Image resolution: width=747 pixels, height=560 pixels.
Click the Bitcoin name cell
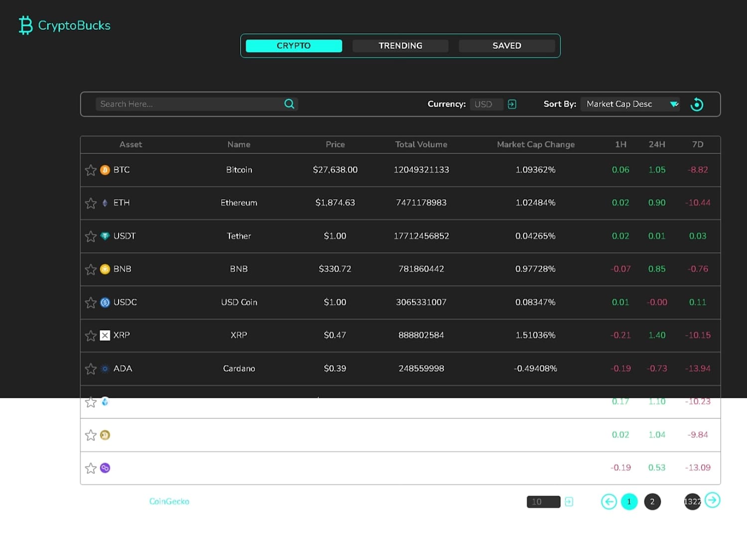point(239,170)
